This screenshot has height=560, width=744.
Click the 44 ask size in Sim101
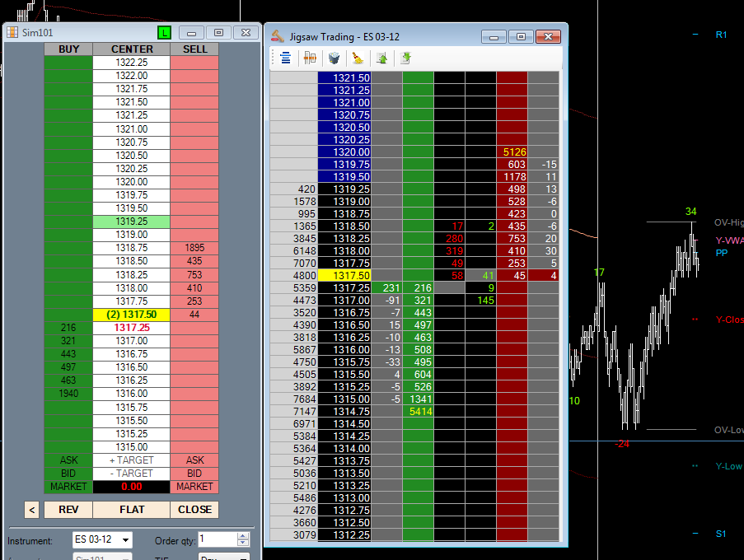pos(194,315)
